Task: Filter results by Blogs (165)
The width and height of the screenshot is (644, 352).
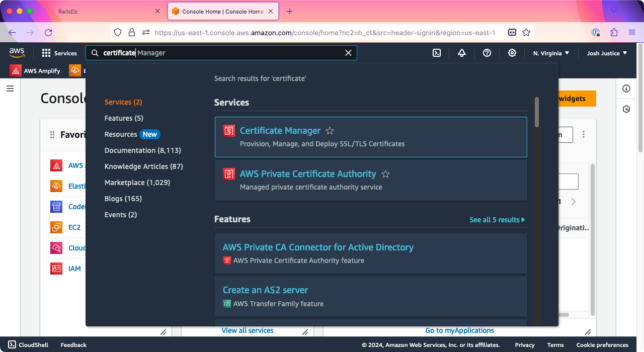Action: [123, 199]
